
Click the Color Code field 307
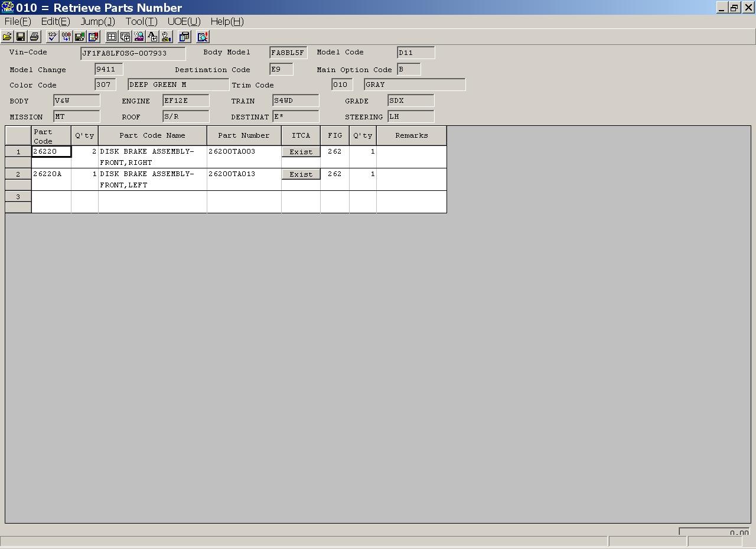(x=105, y=85)
